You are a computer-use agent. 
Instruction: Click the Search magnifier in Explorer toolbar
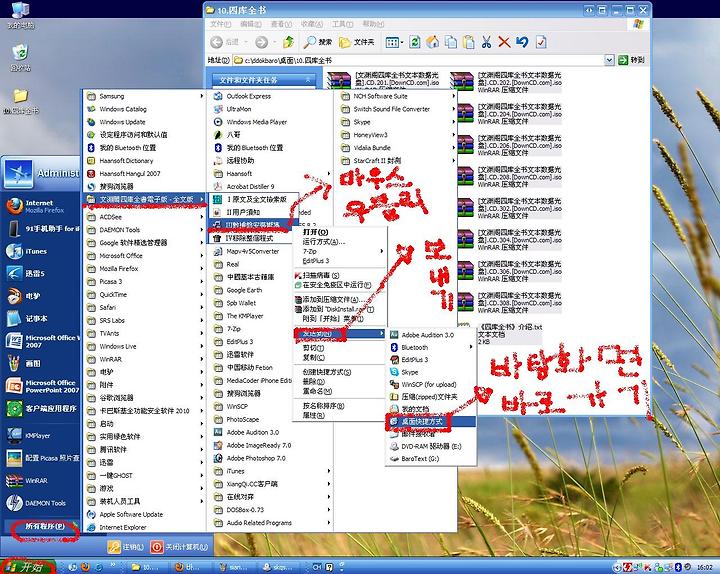[318, 42]
